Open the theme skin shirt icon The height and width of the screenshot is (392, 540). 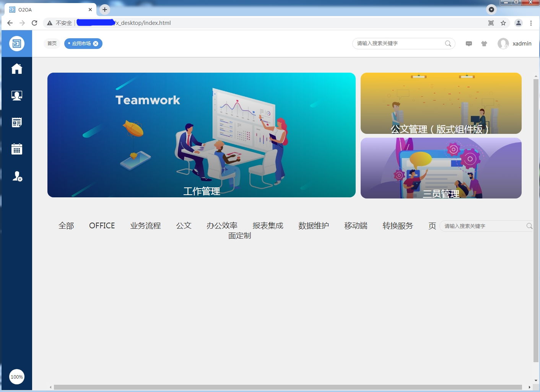click(x=484, y=44)
